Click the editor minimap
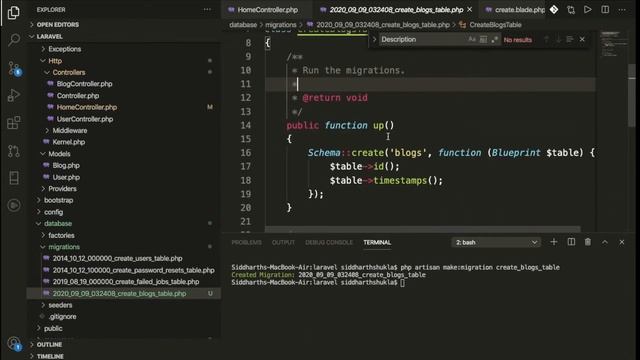640x360 pixels. click(x=613, y=45)
